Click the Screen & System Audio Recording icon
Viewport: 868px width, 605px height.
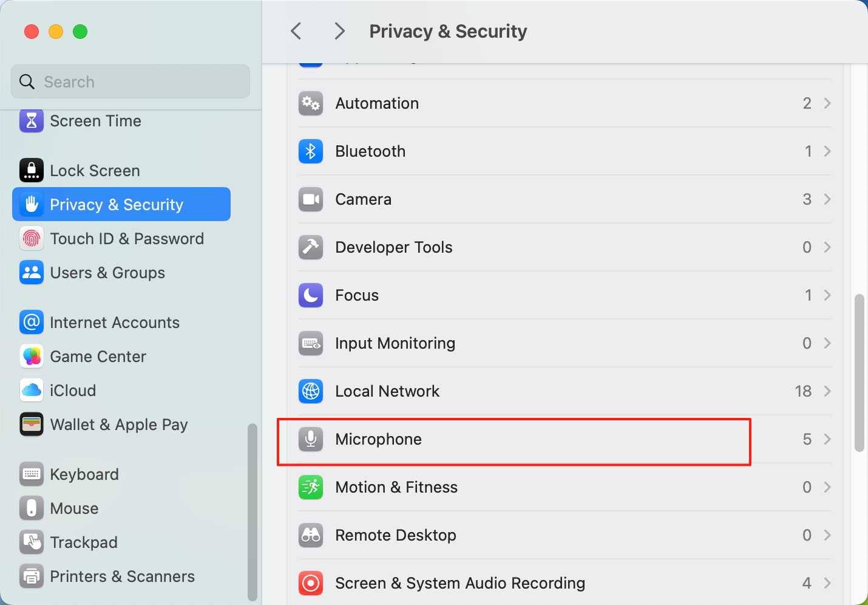tap(311, 583)
